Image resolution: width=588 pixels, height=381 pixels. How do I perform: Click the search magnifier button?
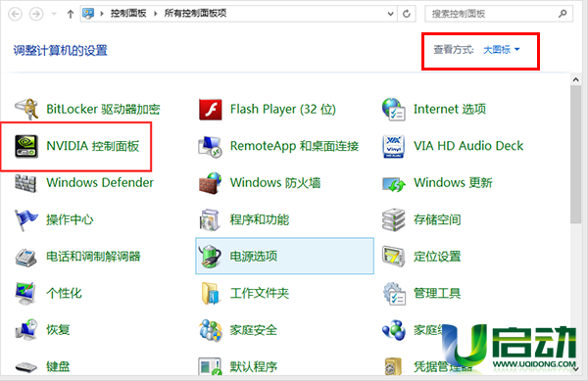click(x=563, y=14)
